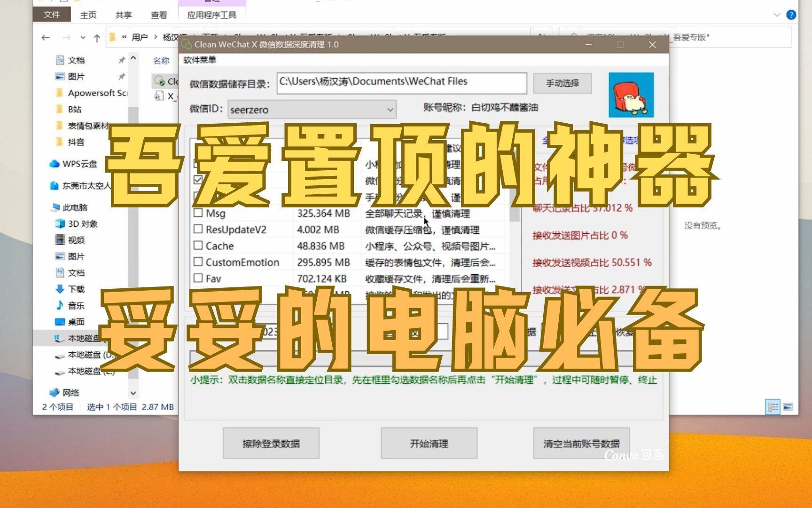Click the 擦除登录数据 button
The width and height of the screenshot is (812, 508).
[271, 443]
